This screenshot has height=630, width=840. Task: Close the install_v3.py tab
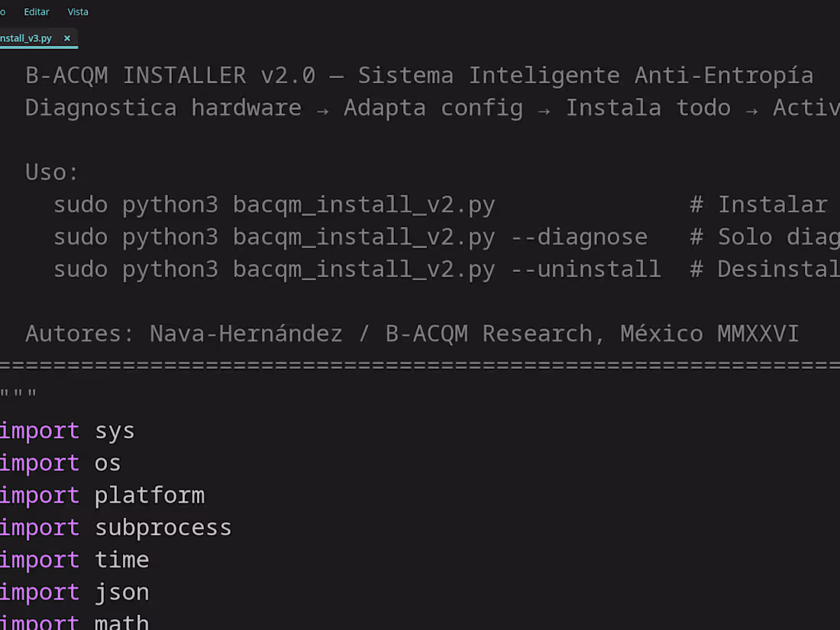pos(67,38)
